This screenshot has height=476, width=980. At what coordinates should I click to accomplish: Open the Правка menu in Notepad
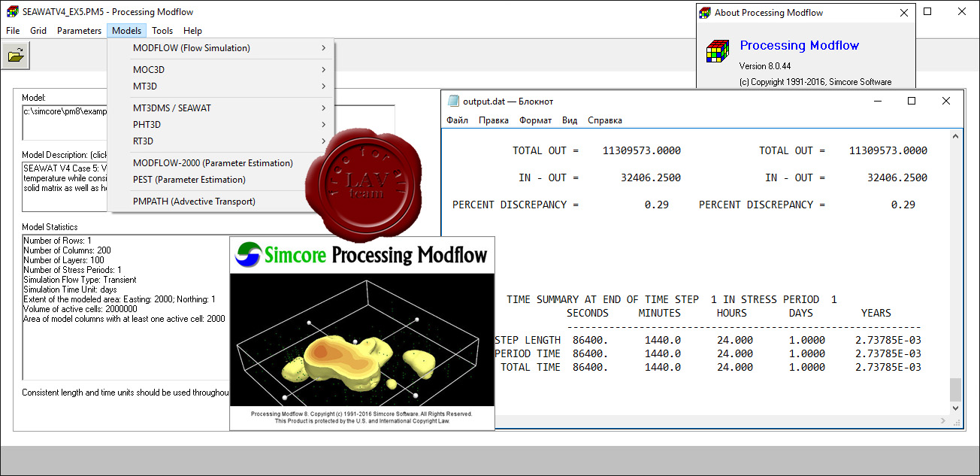tap(494, 120)
